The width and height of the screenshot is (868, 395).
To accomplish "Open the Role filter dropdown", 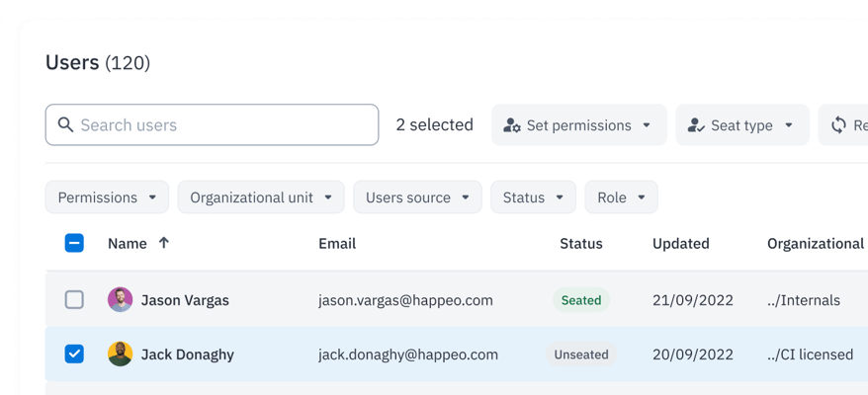I will pos(621,197).
